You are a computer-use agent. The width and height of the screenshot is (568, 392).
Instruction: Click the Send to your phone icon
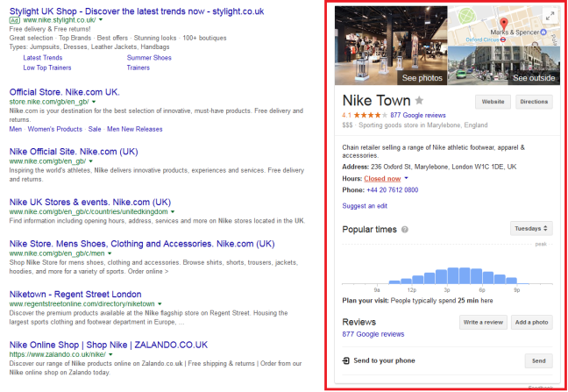(x=346, y=360)
